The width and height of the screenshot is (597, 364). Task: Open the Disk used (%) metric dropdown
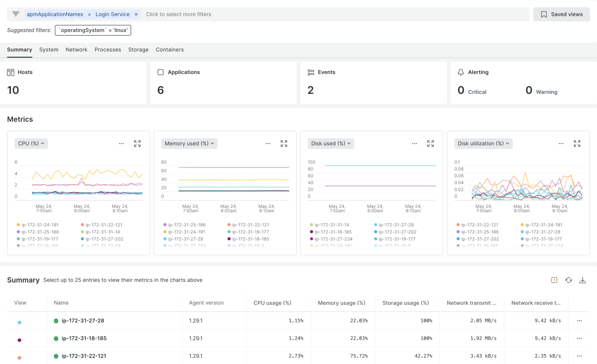pyautogui.click(x=331, y=143)
